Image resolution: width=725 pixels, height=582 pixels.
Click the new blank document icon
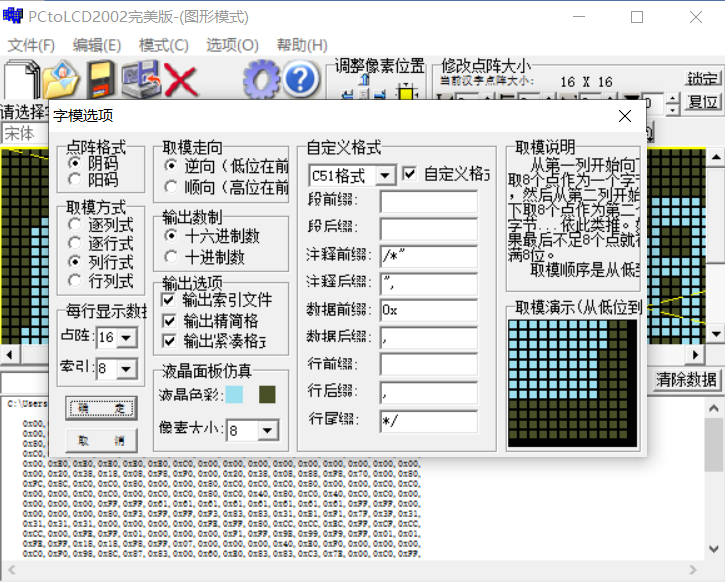tap(21, 79)
